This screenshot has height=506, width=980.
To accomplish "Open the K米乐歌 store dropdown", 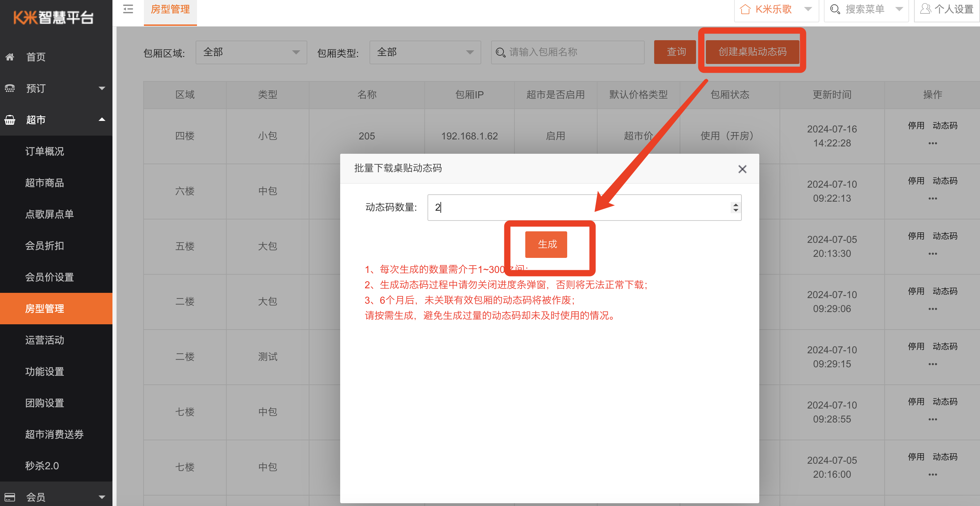I will click(x=809, y=9).
